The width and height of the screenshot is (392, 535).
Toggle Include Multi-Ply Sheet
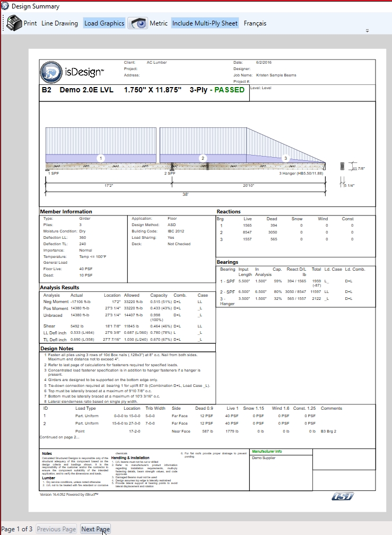(205, 23)
